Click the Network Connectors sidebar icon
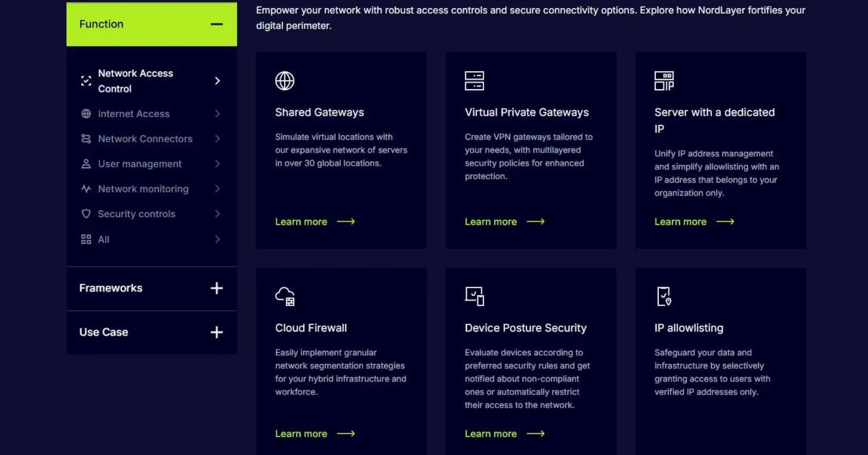Screen dimensions: 868x455 click(x=86, y=139)
